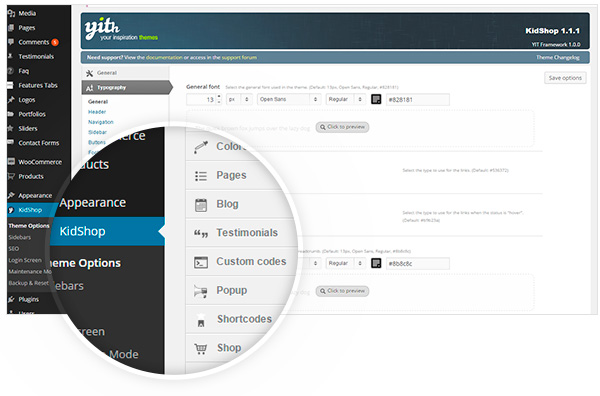This screenshot has width=600, height=396.
Task: Open the Testimonials admin menu
Action: 36,56
